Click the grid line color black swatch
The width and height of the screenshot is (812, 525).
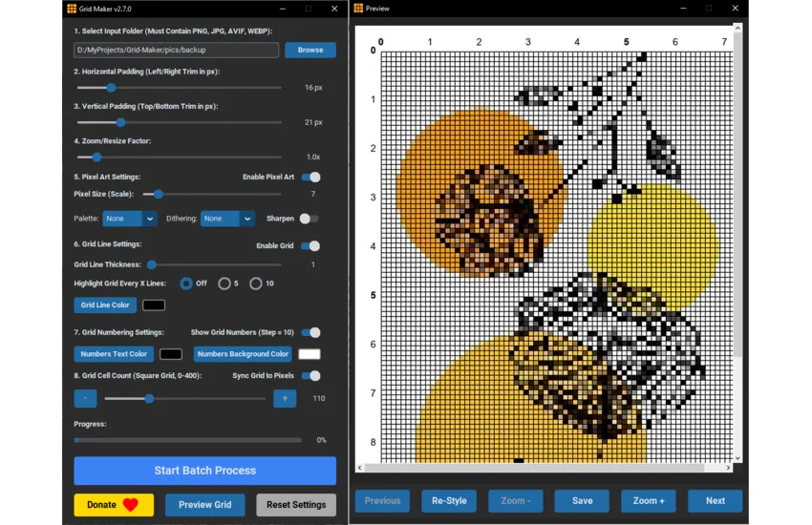pos(154,305)
